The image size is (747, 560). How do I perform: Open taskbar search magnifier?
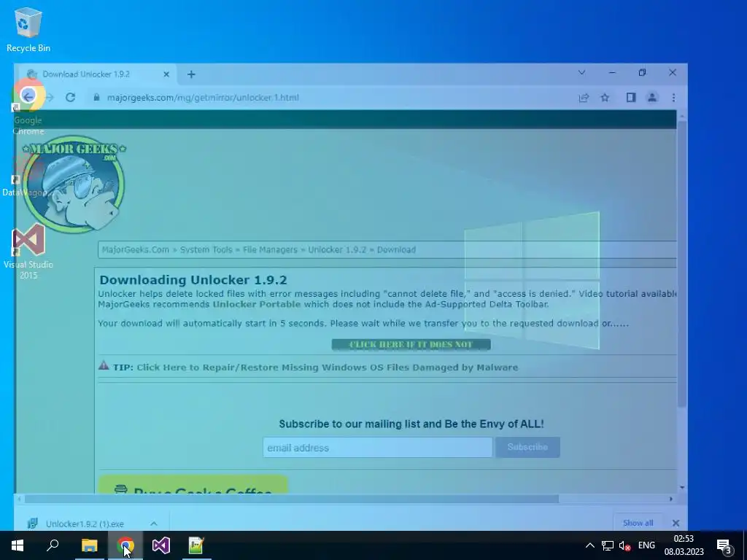(x=53, y=545)
